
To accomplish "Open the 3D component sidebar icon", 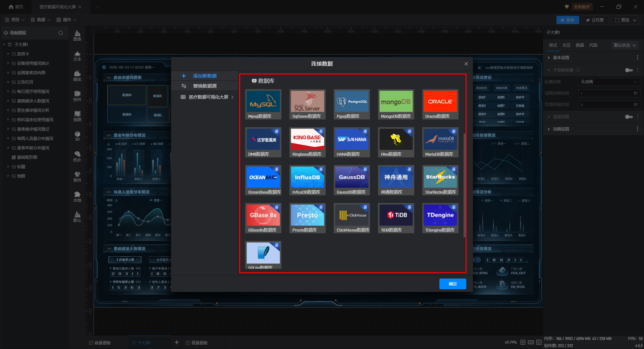I will tap(77, 136).
